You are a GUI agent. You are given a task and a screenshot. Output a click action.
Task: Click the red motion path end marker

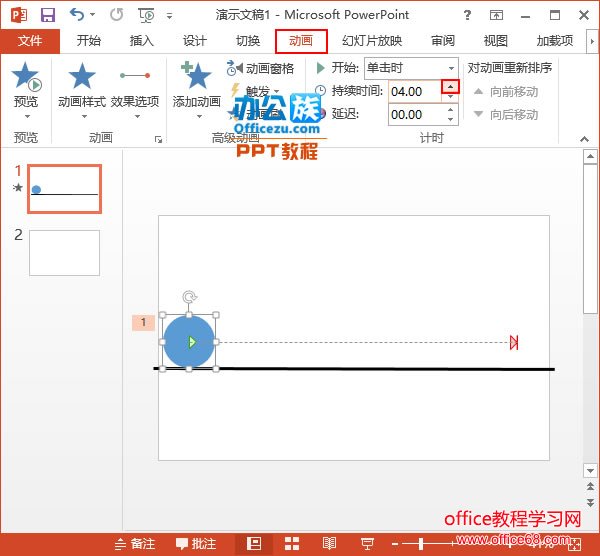(514, 342)
